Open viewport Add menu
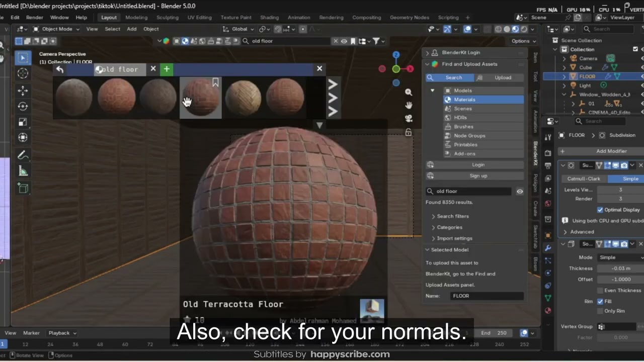The width and height of the screenshot is (644, 362). tap(132, 29)
